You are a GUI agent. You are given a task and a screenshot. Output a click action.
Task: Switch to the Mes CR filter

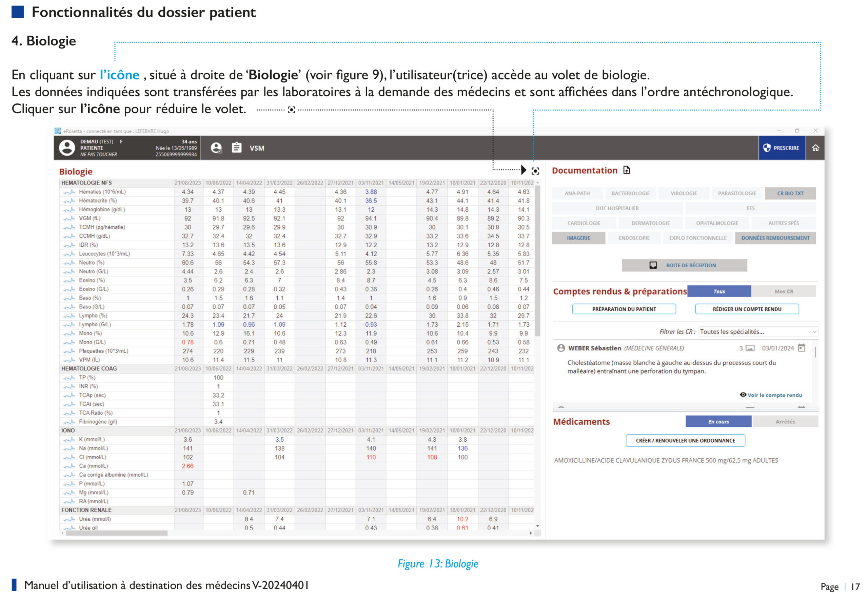784,291
